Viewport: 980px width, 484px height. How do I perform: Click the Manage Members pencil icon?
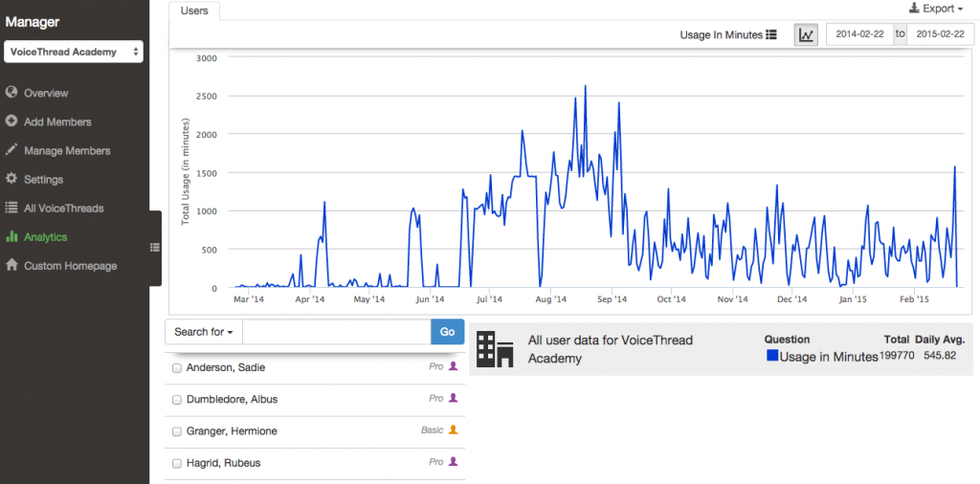click(11, 150)
